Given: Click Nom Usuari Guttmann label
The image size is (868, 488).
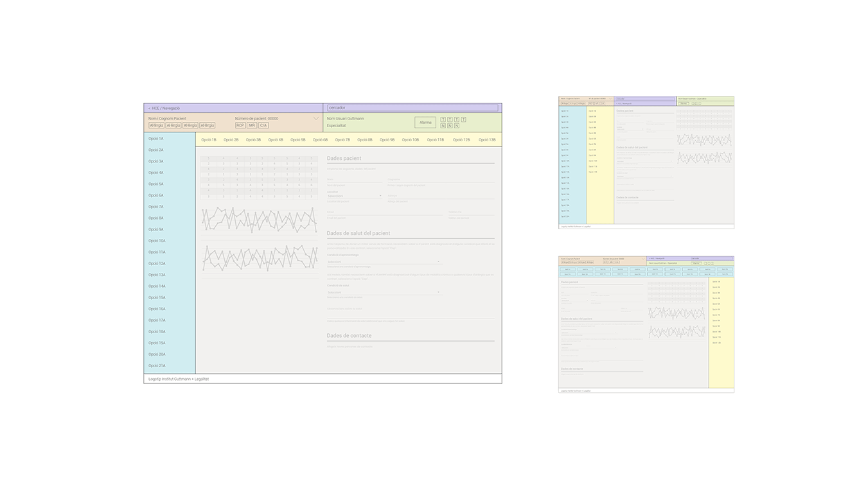Looking at the screenshot, I should [x=345, y=119].
